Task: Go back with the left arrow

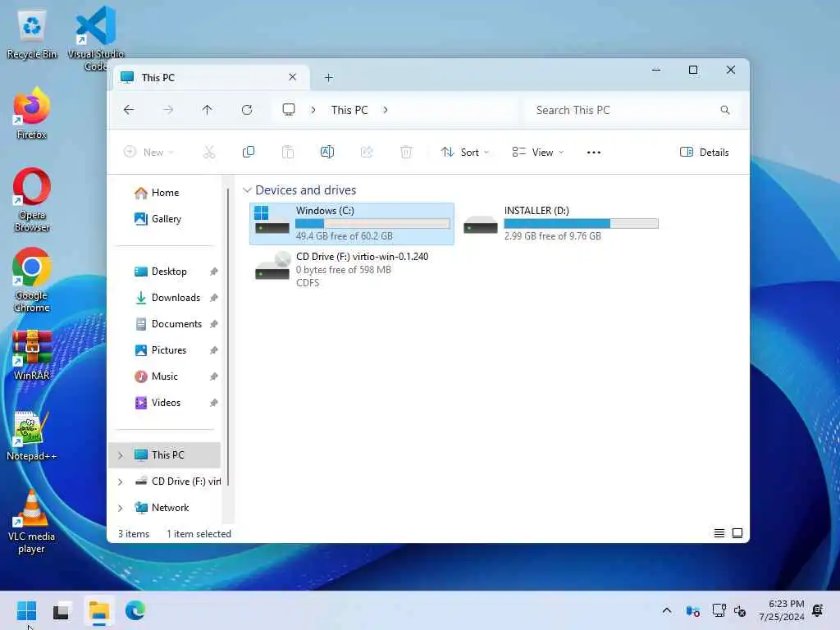Action: pos(129,110)
